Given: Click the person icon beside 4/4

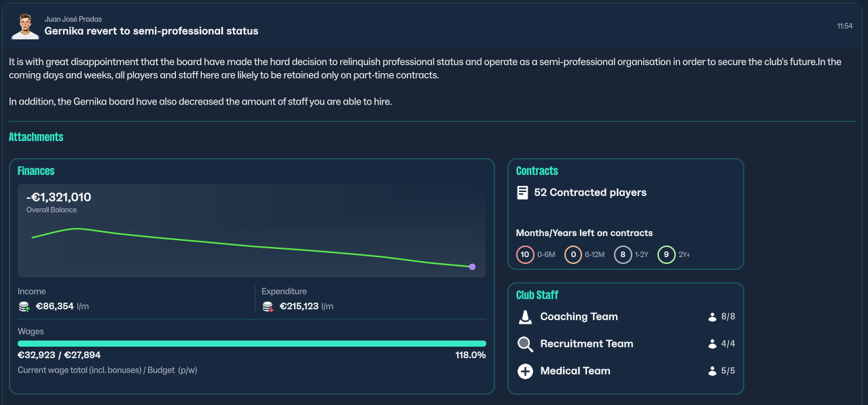Looking at the screenshot, I should (x=712, y=344).
